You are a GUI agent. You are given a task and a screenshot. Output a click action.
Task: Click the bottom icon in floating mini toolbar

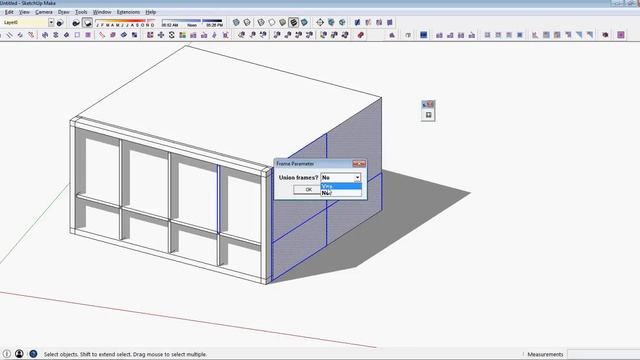428,115
